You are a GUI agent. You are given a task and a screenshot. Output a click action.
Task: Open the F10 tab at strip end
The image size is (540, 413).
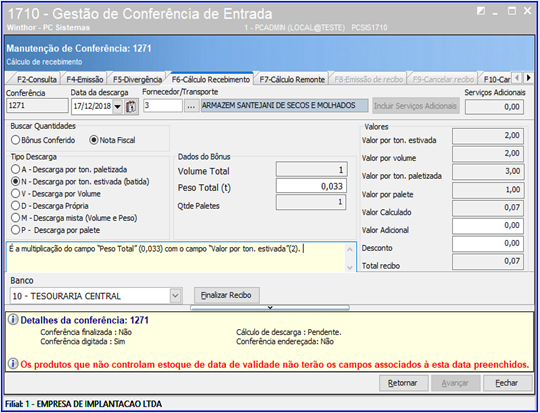pos(496,80)
